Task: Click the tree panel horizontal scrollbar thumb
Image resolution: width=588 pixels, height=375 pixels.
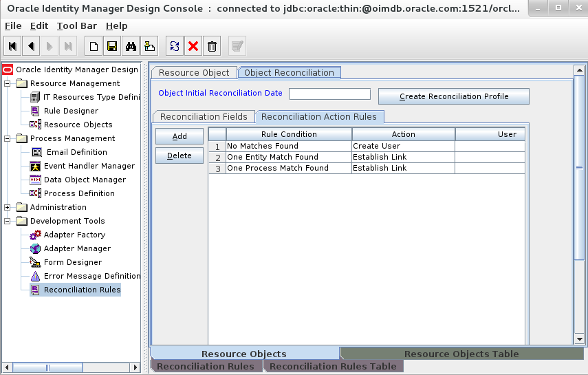Action: (x=47, y=367)
